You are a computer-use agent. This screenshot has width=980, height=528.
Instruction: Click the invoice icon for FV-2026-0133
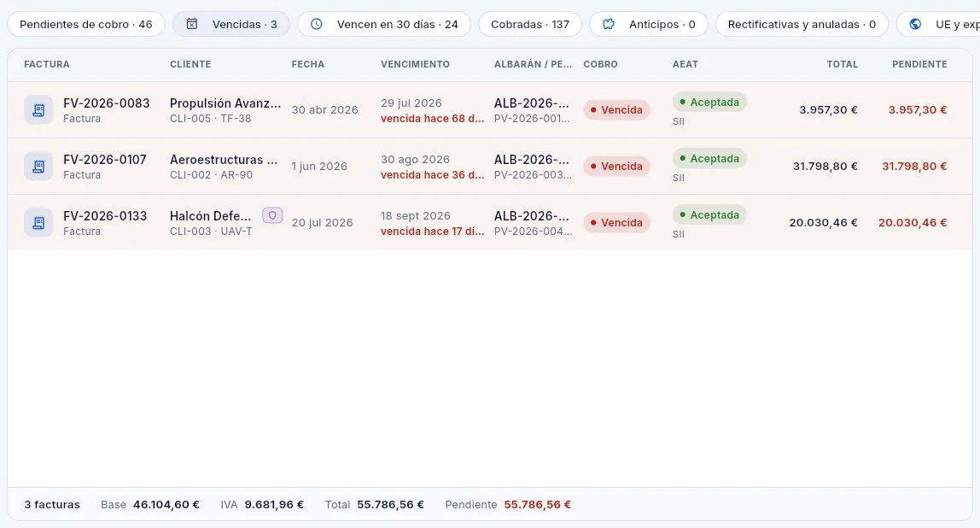(38, 223)
